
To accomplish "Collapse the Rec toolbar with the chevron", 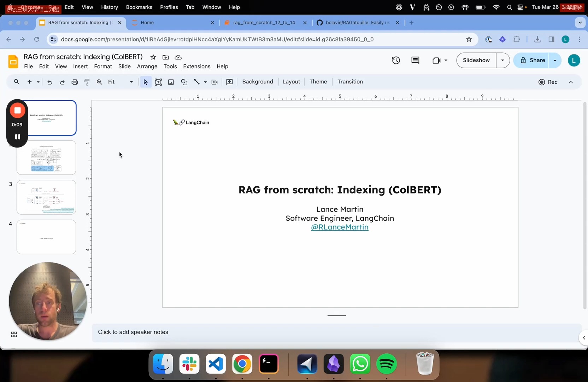I will (571, 82).
